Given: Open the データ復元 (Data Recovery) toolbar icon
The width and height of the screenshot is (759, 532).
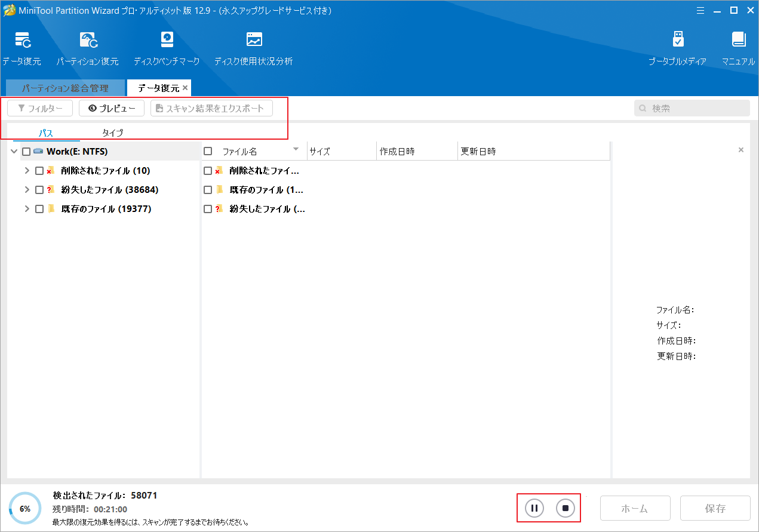Looking at the screenshot, I should (x=22, y=41).
